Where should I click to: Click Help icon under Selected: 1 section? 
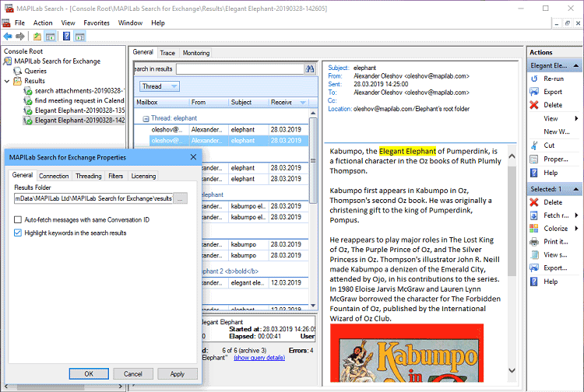(x=534, y=282)
